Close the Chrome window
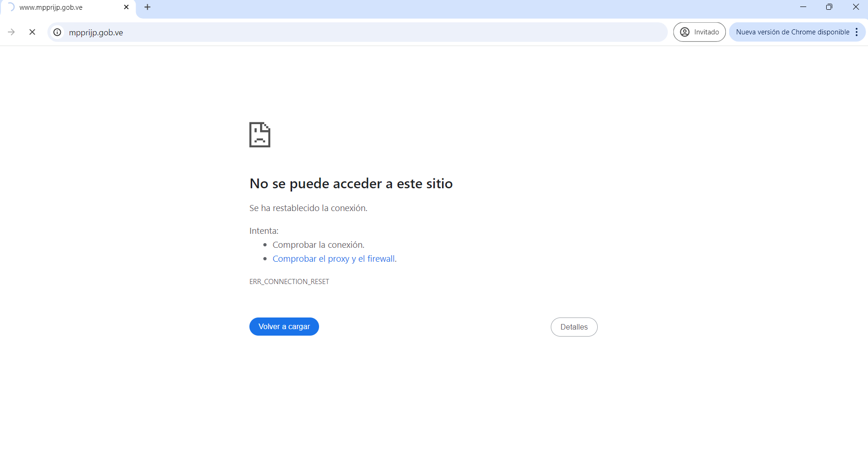Screen dimensions: 868x463 pyautogui.click(x=856, y=7)
